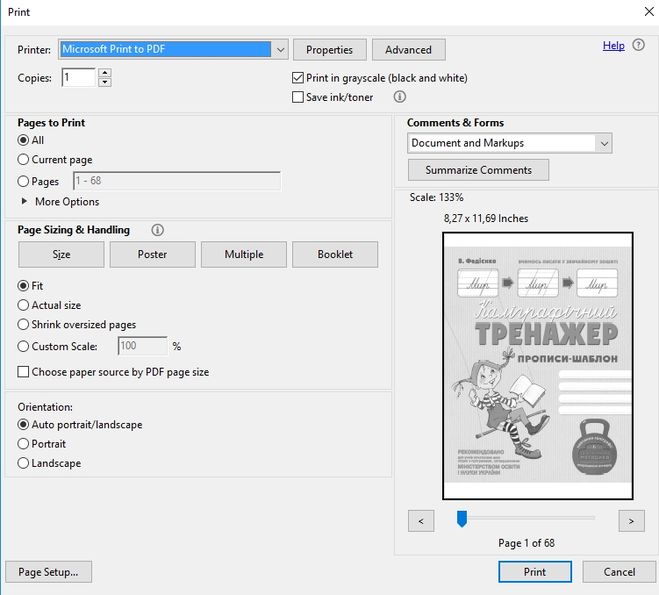The height and width of the screenshot is (595, 659).
Task: Select Landscape orientation
Action: pyautogui.click(x=24, y=464)
